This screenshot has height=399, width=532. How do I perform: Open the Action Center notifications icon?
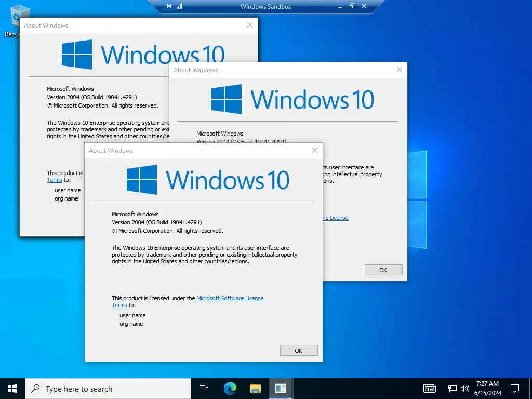coord(515,389)
